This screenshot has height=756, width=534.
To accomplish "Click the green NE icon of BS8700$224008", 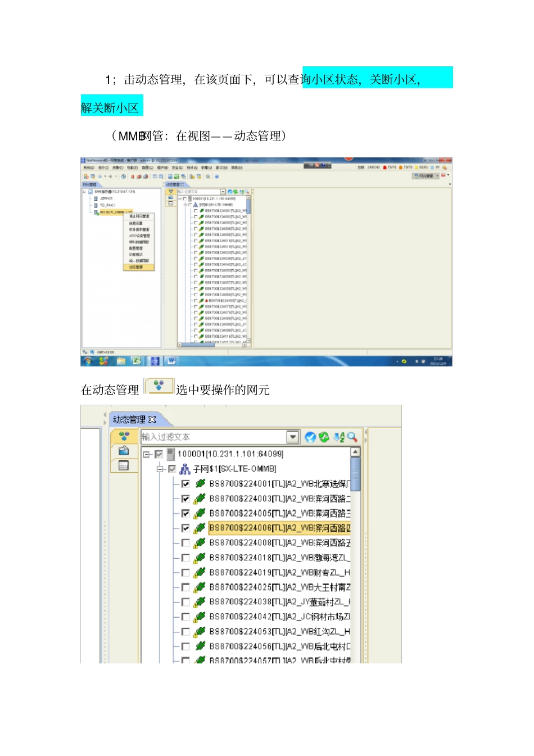I will pos(200,542).
